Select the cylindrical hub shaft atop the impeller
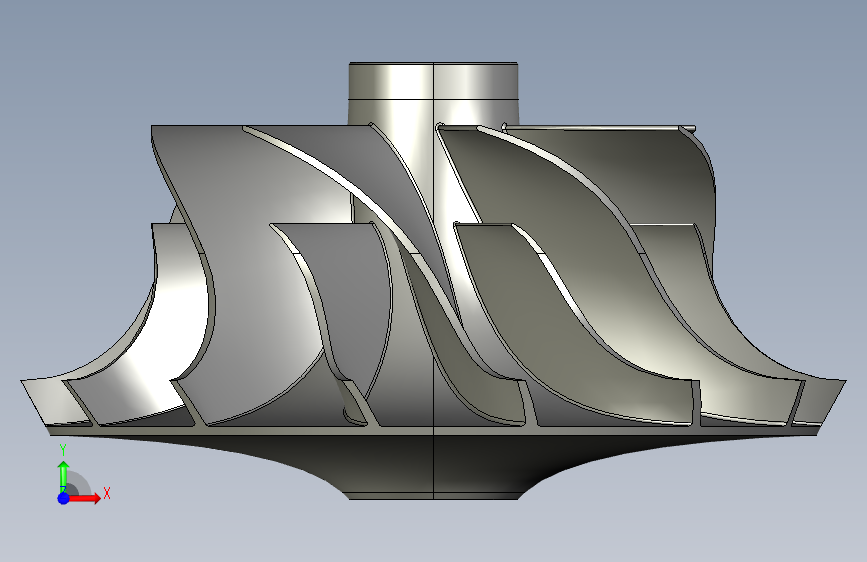 coord(434,93)
